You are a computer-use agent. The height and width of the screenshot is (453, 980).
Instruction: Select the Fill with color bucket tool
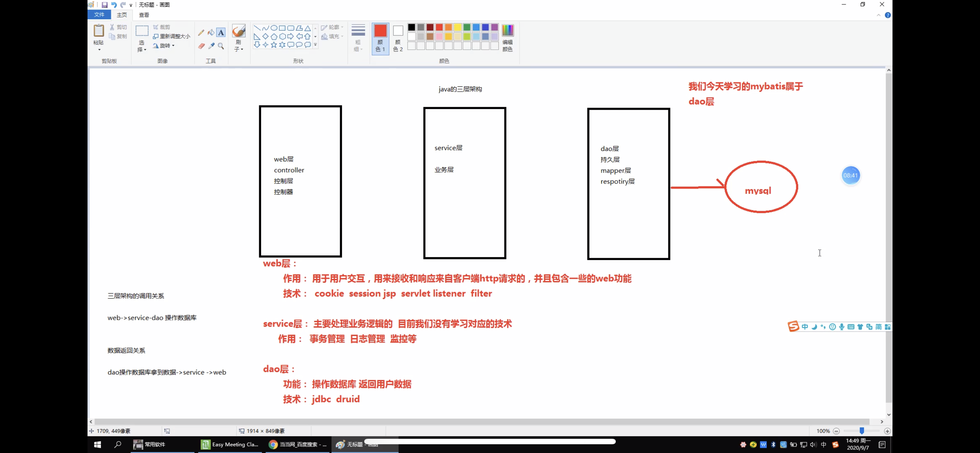click(211, 32)
